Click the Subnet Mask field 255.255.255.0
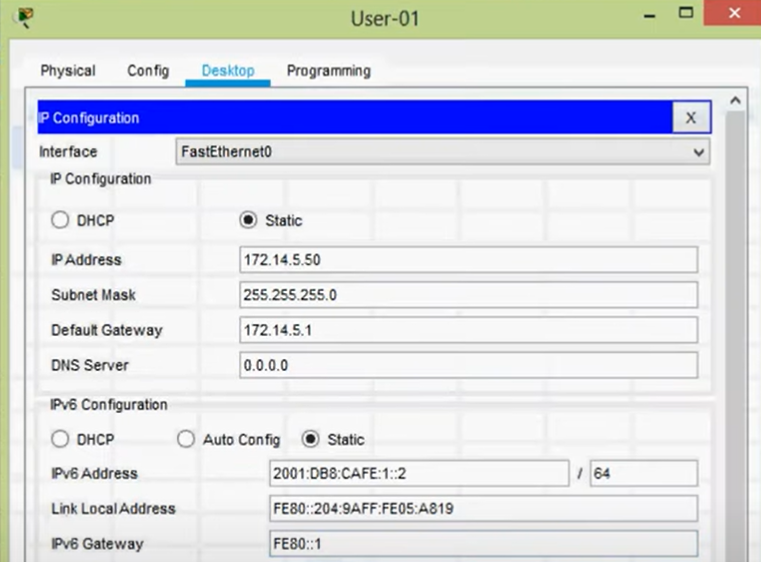This screenshot has width=761, height=562. coord(468,295)
